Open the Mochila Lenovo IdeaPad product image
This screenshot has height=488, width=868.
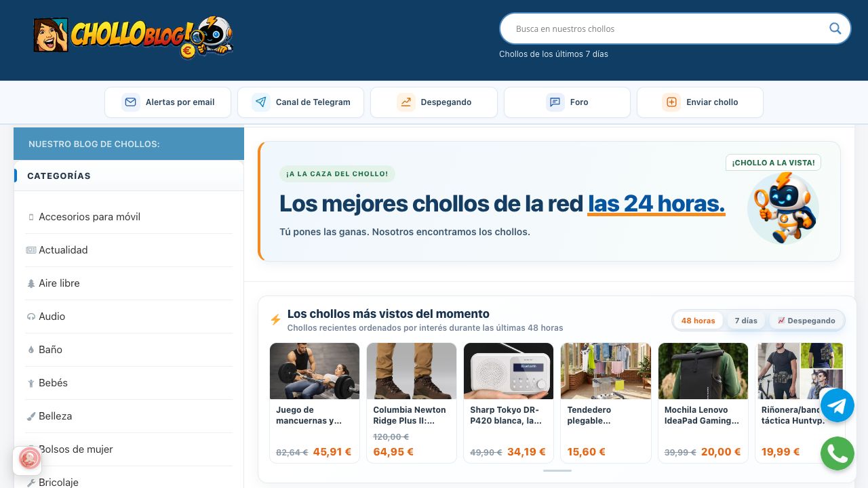point(703,371)
